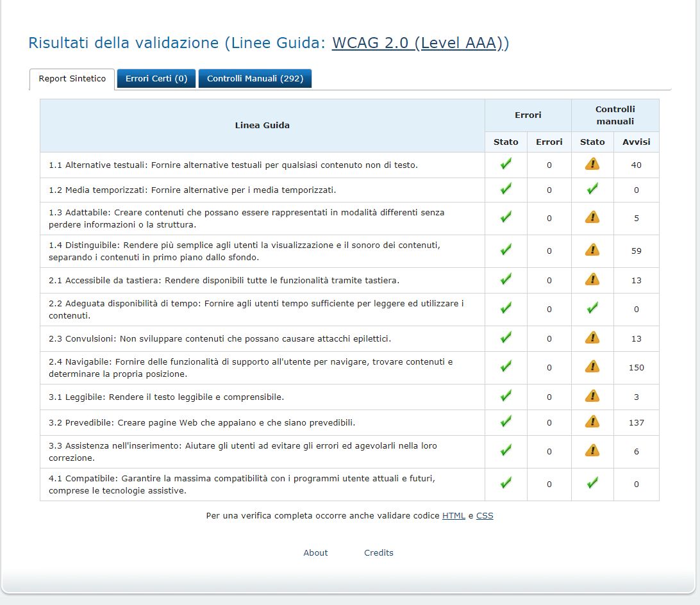
Task: Click green checkmark under Controlli manuali for 1.2
Action: 592,189
